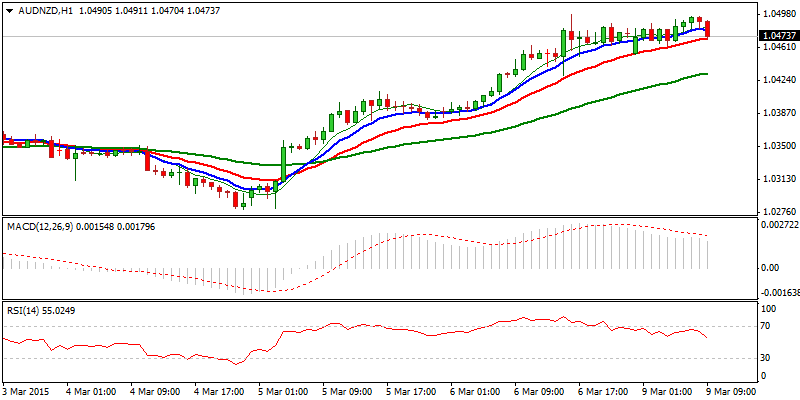This screenshot has width=800, height=400.
Task: Select the red RSI line in bottom panel
Action: click(400, 330)
